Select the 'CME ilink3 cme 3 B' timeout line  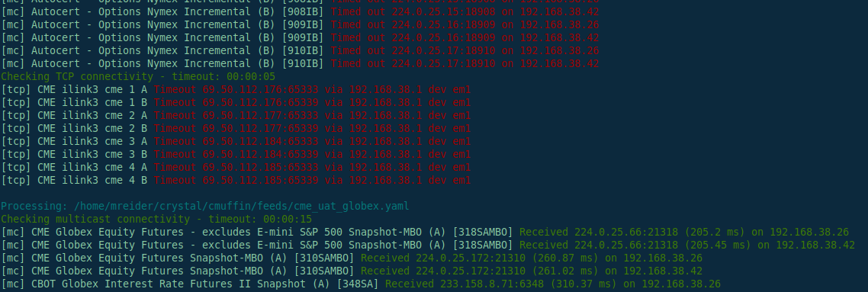[236, 154]
